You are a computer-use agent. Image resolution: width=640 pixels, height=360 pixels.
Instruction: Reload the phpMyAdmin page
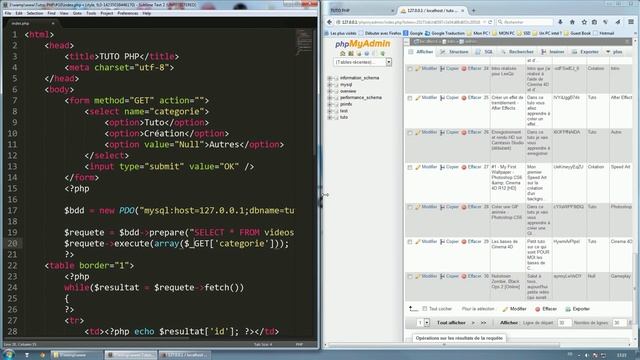(x=490, y=22)
